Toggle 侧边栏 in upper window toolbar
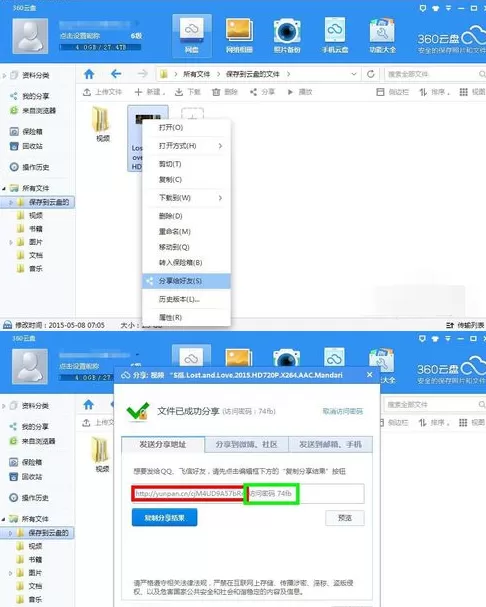This screenshot has height=607, width=486. 392,92
